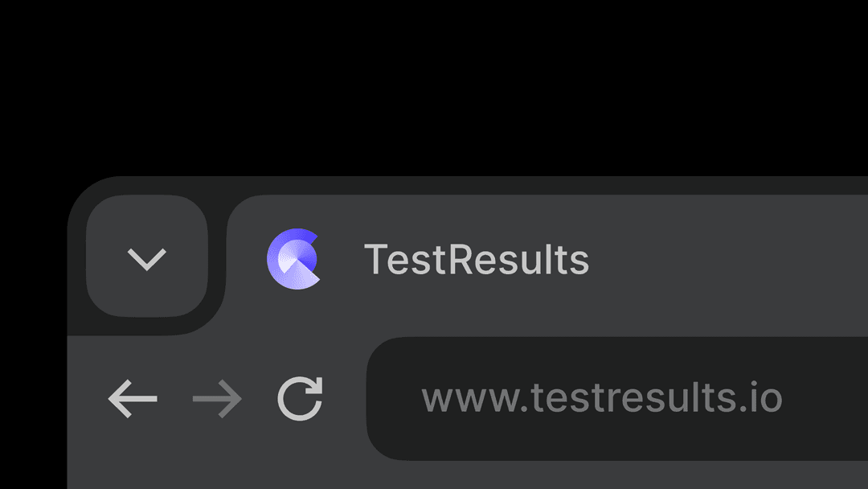The width and height of the screenshot is (868, 489).
Task: Navigate to www.testresults.io in the address bar
Action: [x=604, y=397]
